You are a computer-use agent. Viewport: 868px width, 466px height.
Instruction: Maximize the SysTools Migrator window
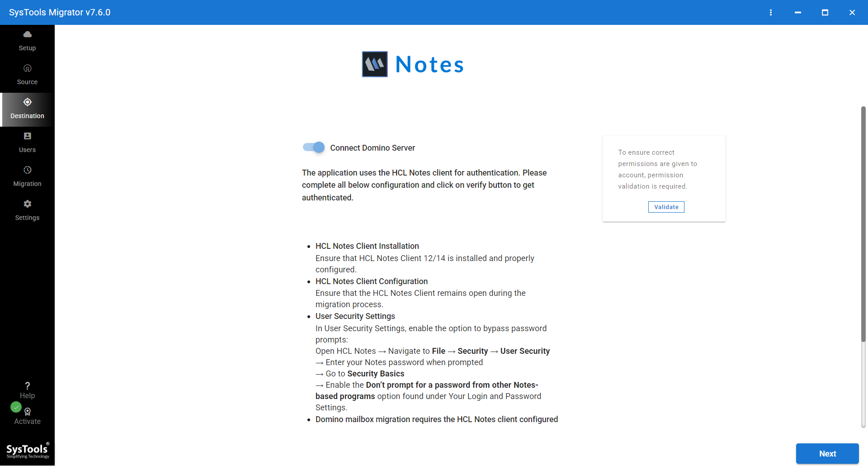pos(825,12)
